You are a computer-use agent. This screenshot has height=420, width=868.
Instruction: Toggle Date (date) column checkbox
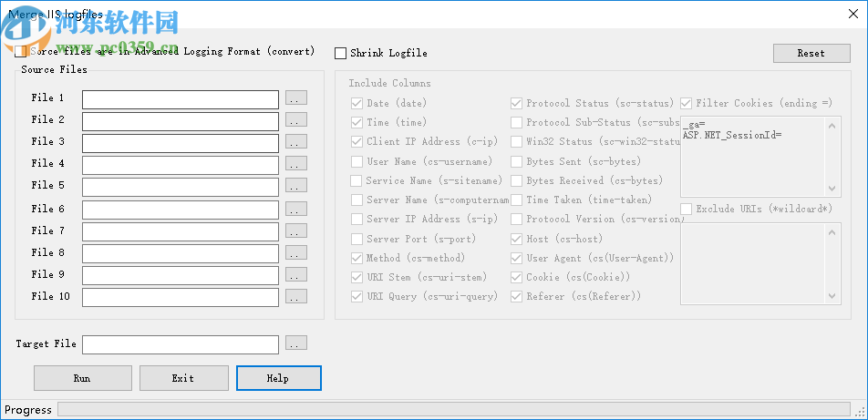(x=356, y=104)
